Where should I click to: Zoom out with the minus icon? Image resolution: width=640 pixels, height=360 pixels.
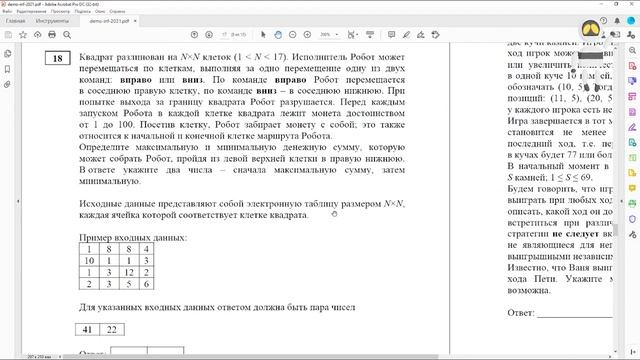[293, 35]
